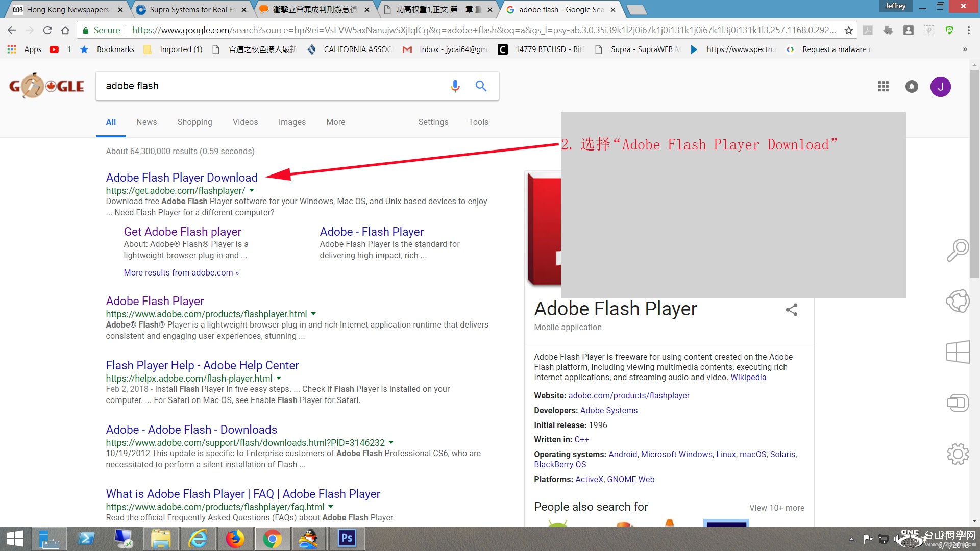Open Internet Explorer from taskbar
The width and height of the screenshot is (980, 551).
198,539
